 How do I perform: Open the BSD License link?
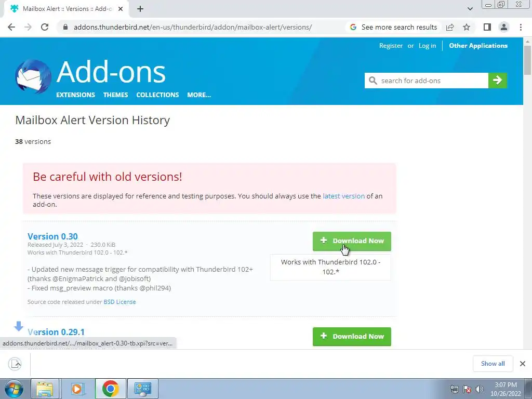point(119,302)
